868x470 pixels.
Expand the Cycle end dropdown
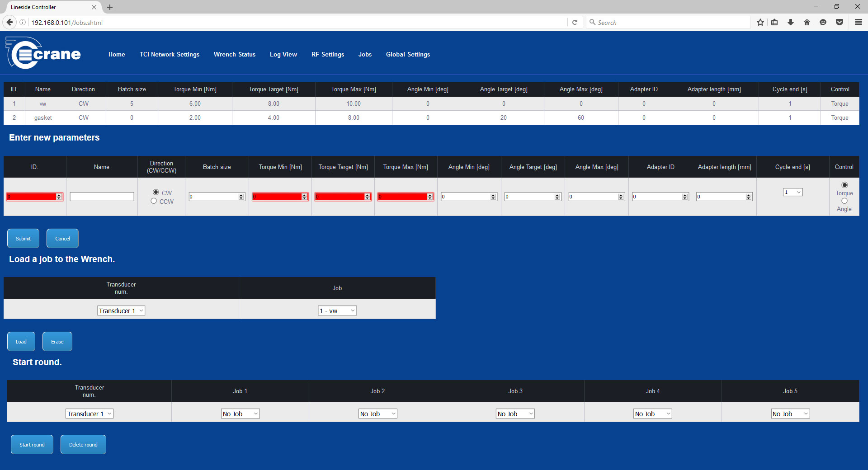pos(793,192)
